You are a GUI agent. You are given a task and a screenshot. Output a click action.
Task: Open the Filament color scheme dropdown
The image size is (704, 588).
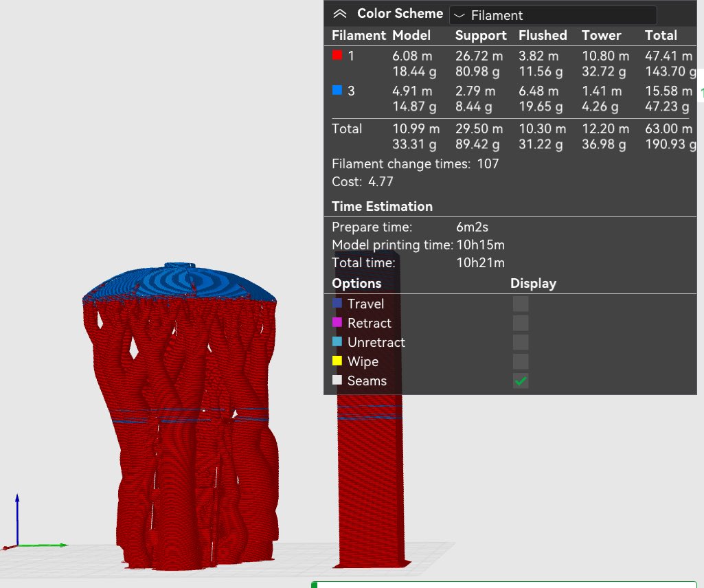click(x=552, y=14)
